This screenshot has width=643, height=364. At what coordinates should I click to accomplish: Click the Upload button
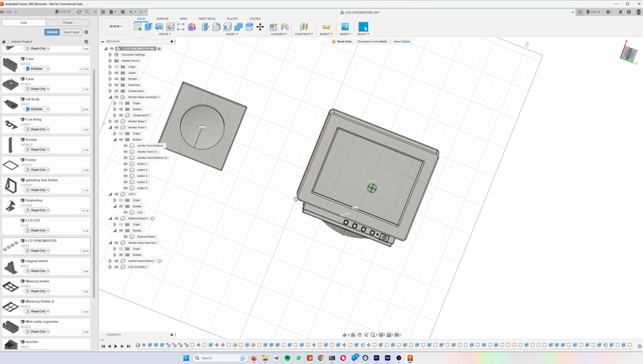(x=51, y=32)
